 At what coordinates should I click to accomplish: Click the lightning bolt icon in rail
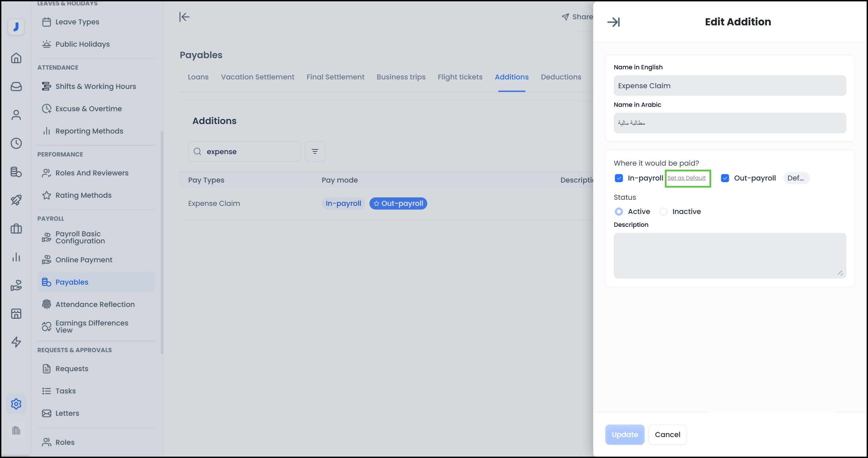16,342
